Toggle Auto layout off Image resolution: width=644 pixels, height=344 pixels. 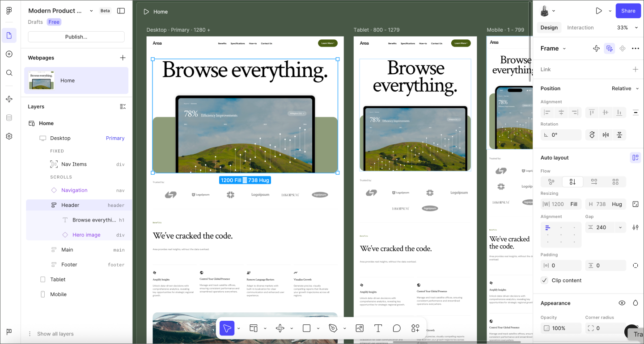pyautogui.click(x=635, y=157)
